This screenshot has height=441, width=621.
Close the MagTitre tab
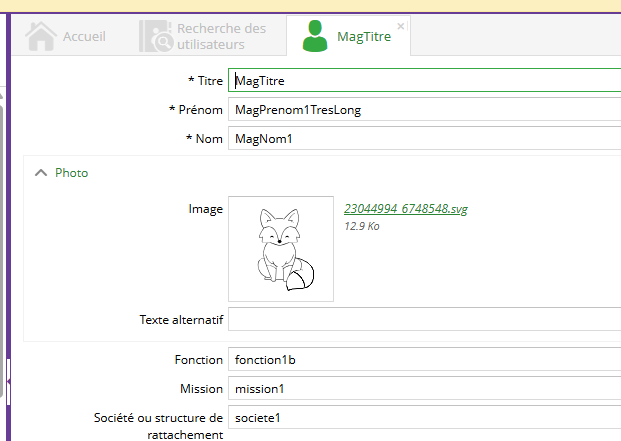[x=401, y=26]
